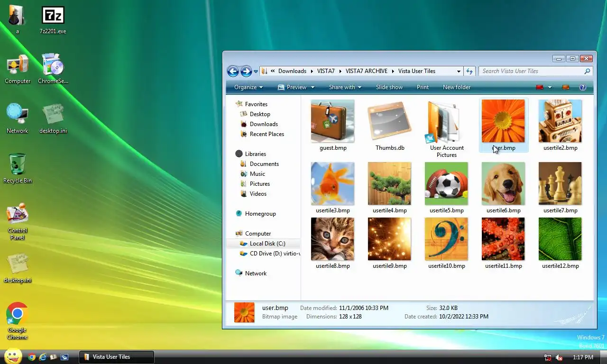Select VISTA7 in the address breadcrumb
Viewport: 607px width, 364px height.
coord(326,71)
